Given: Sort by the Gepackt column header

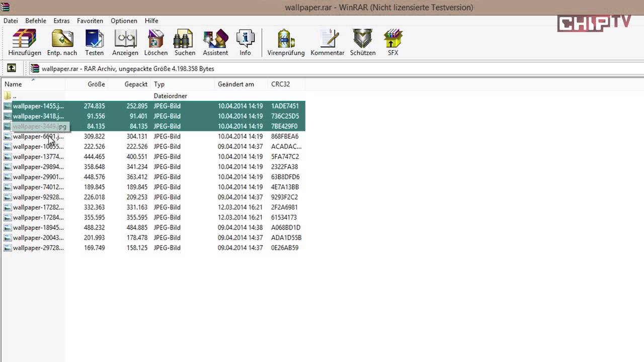Looking at the screenshot, I should pyautogui.click(x=129, y=84).
